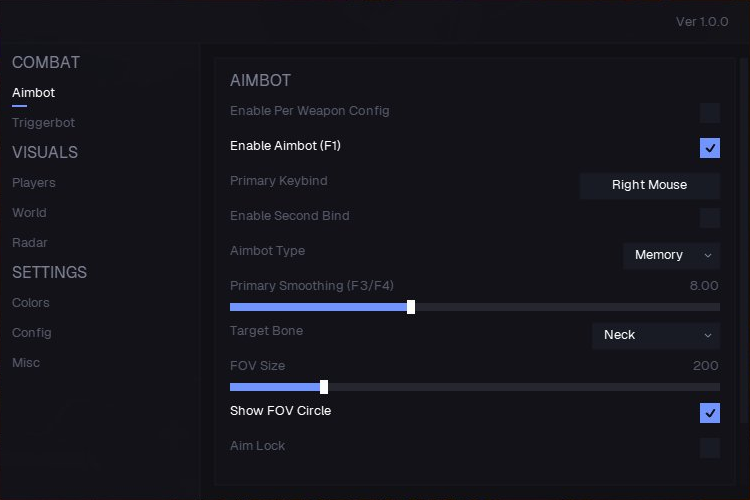The width and height of the screenshot is (750, 500).
Task: Open the Misc settings page
Action: 26,363
